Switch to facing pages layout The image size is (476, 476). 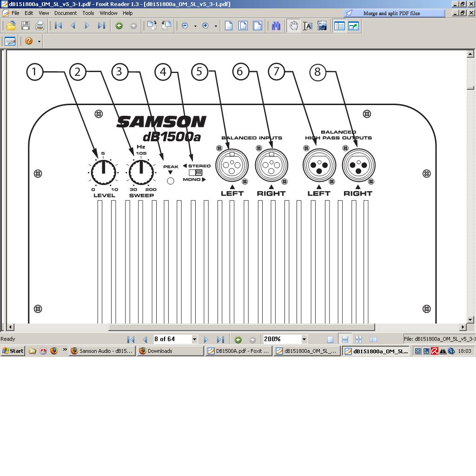pyautogui.click(x=373, y=339)
